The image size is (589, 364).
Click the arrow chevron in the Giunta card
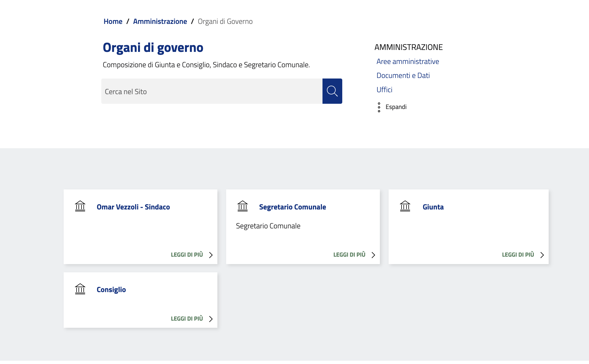tap(542, 255)
